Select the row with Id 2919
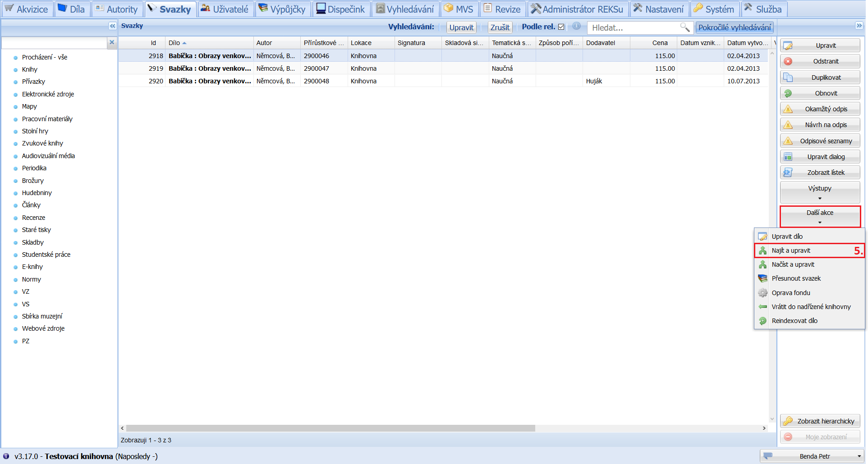This screenshot has width=868, height=464. [x=444, y=68]
